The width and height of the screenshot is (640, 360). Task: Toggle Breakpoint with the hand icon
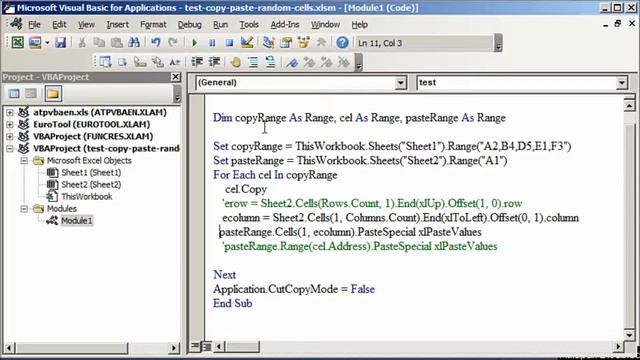[x=236, y=62]
